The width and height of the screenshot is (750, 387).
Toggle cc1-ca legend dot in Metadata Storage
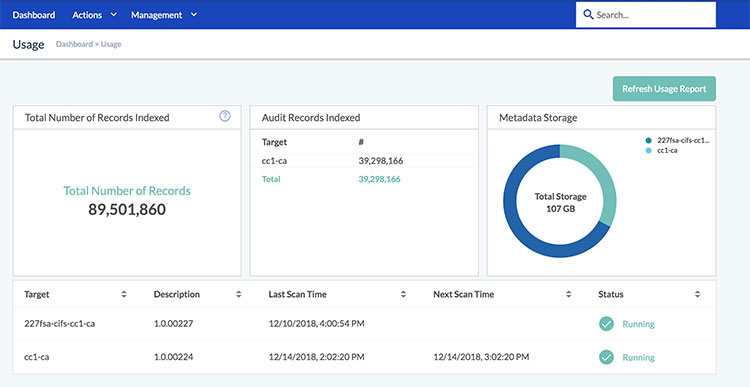(649, 150)
